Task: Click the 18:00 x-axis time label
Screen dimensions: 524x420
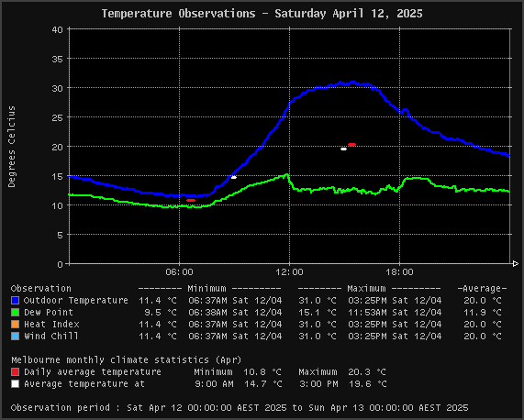Action: [399, 272]
